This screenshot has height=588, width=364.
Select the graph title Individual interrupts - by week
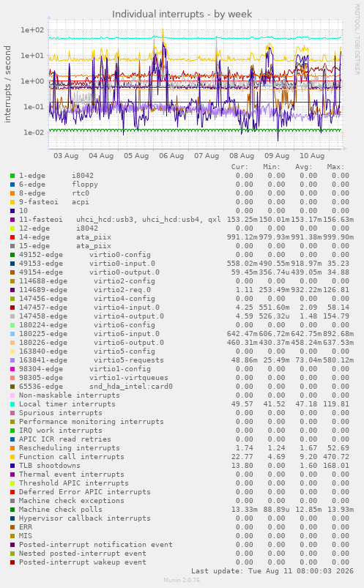click(182, 14)
